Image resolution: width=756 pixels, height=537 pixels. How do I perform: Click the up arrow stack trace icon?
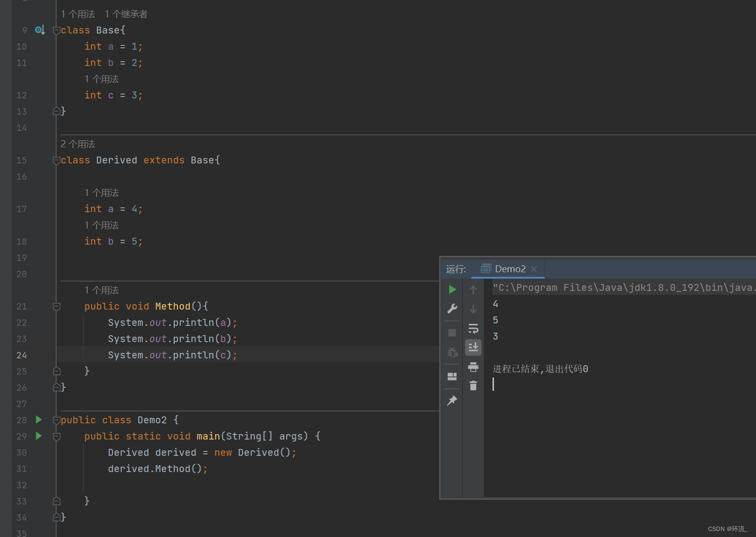coord(473,290)
